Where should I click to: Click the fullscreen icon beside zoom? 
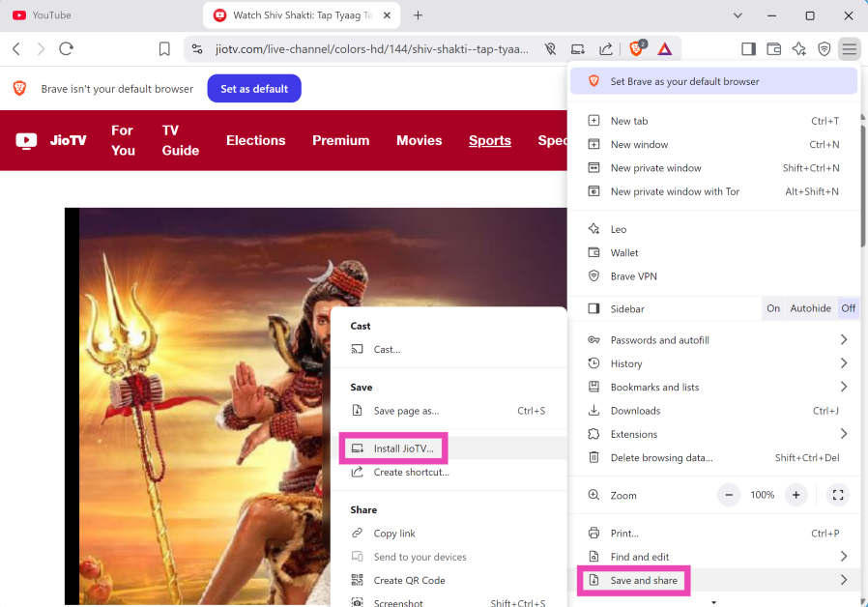pos(838,495)
